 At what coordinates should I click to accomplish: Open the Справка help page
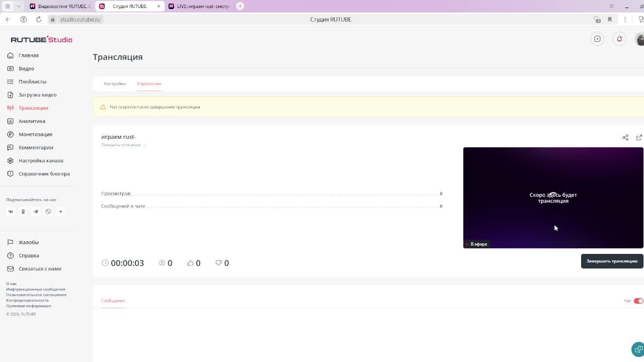(x=29, y=255)
